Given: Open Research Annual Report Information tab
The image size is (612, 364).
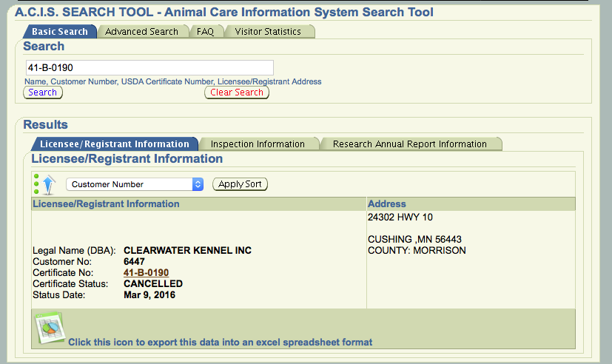Looking at the screenshot, I should (x=410, y=144).
